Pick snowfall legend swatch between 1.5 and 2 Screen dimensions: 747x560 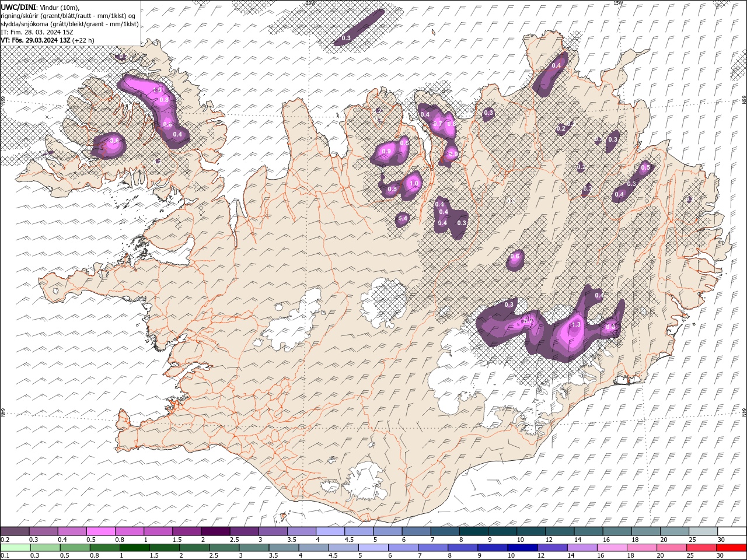click(x=187, y=531)
